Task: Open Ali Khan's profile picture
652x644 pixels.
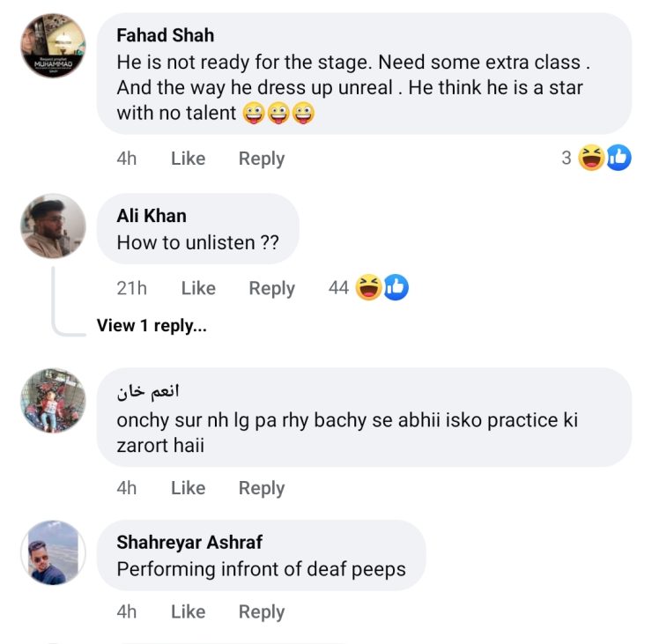Action: pyautogui.click(x=53, y=226)
